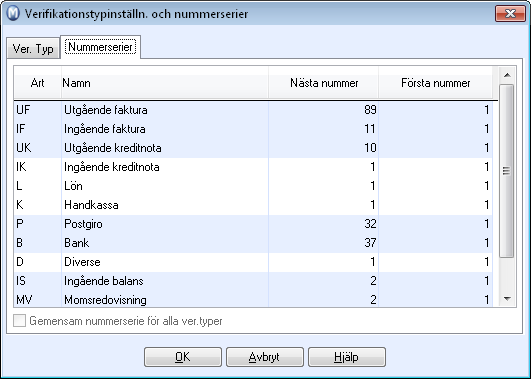This screenshot has height=379, width=531.
Task: Select the Nummerserier tab
Action: (x=100, y=47)
